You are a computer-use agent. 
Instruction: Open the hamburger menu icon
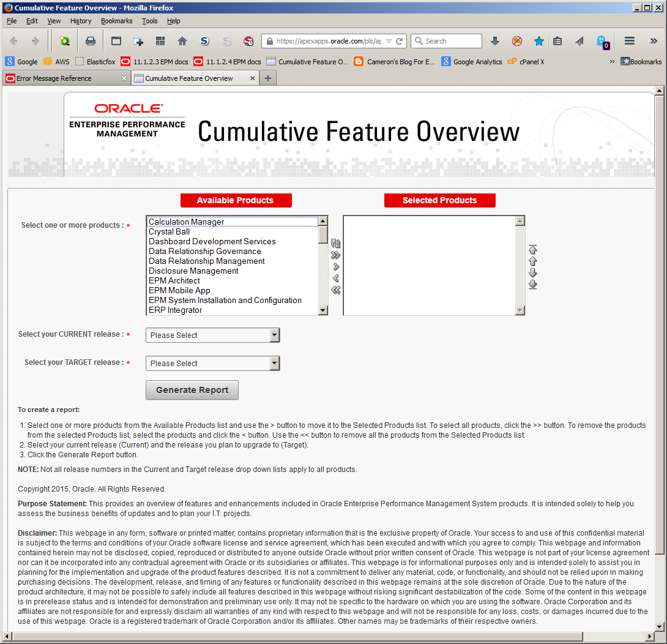(630, 41)
